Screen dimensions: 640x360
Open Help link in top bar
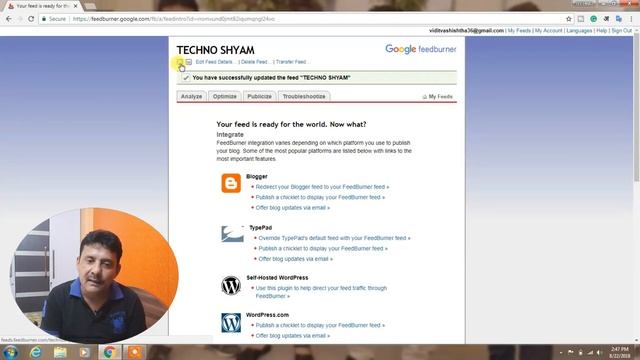click(x=602, y=31)
